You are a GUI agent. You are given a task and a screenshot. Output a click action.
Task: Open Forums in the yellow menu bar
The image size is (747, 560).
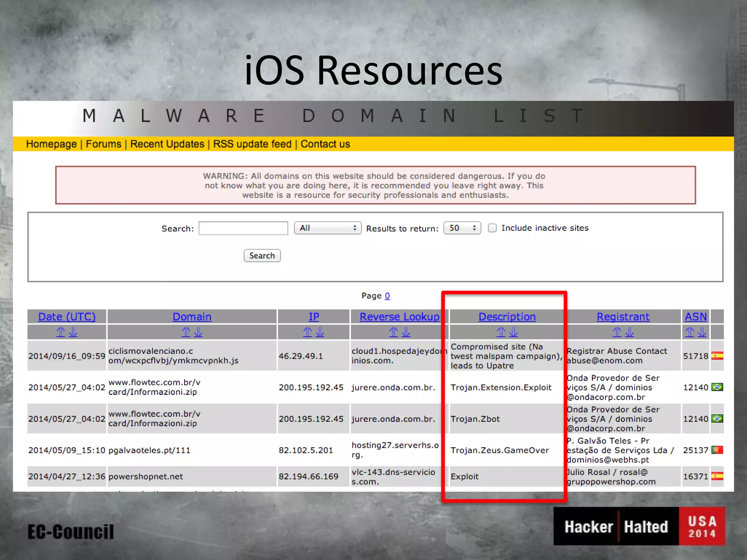(104, 144)
